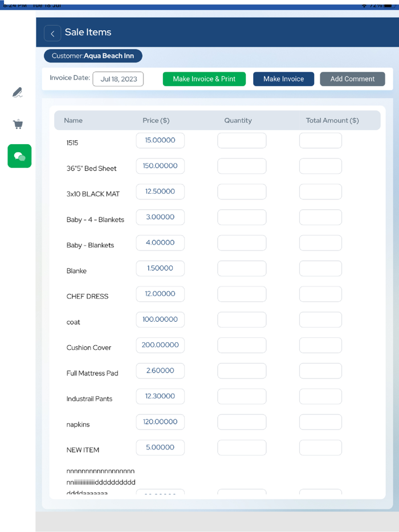Click the Name column header

74,120
